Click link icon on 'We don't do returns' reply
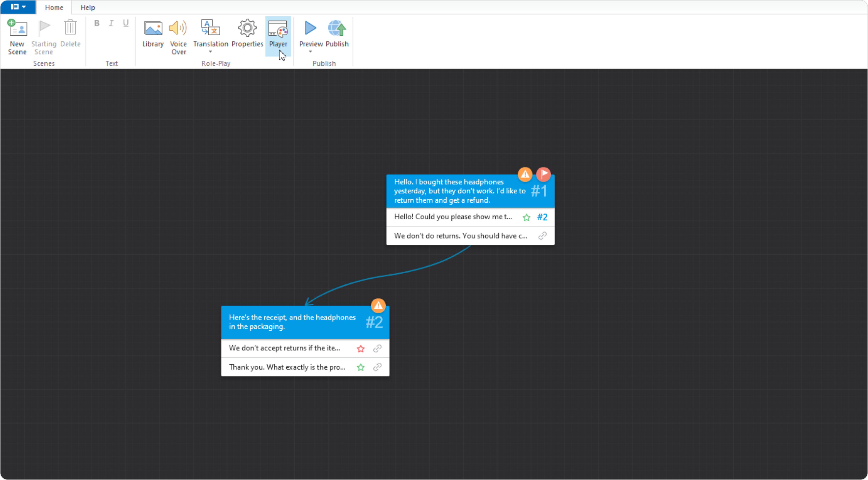 (x=542, y=236)
